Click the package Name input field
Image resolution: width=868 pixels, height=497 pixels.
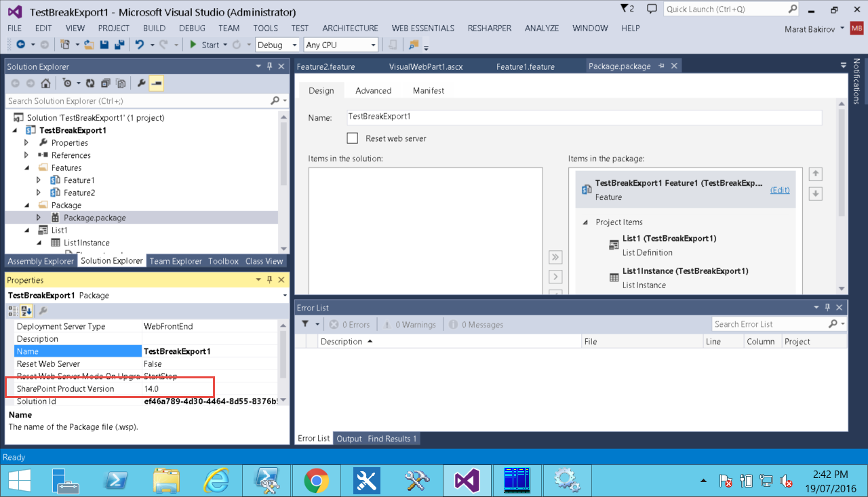584,117
